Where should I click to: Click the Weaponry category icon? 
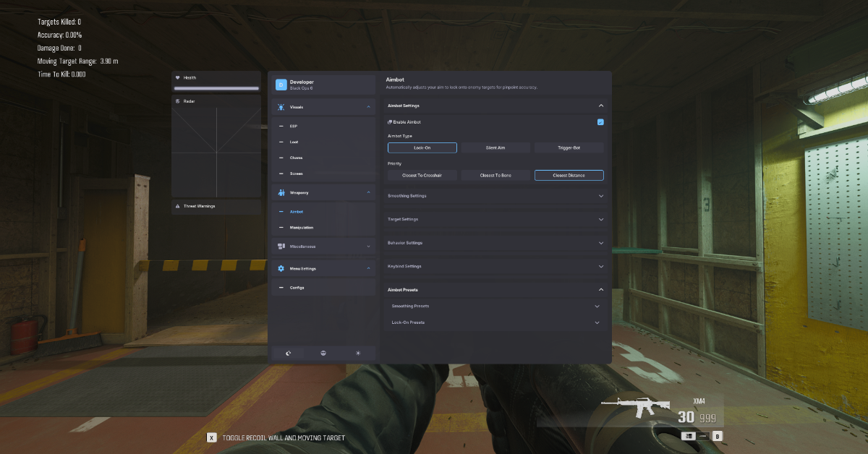(281, 192)
